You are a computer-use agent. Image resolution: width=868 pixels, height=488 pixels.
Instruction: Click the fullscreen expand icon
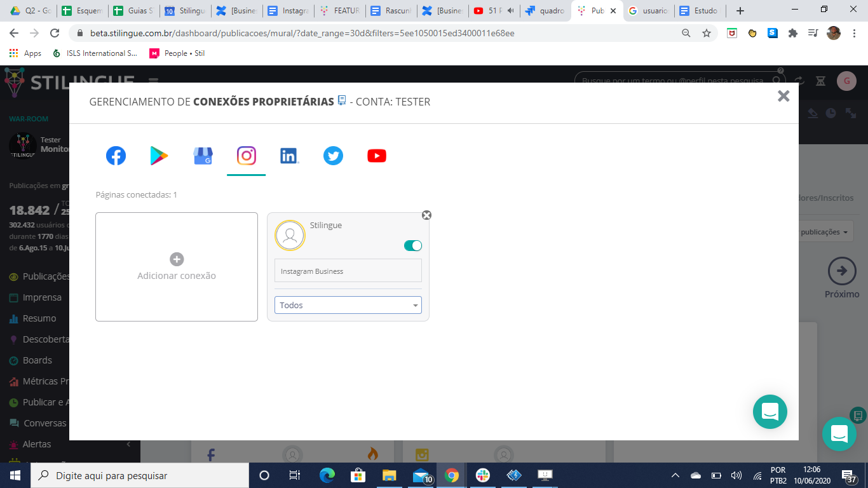click(x=851, y=113)
